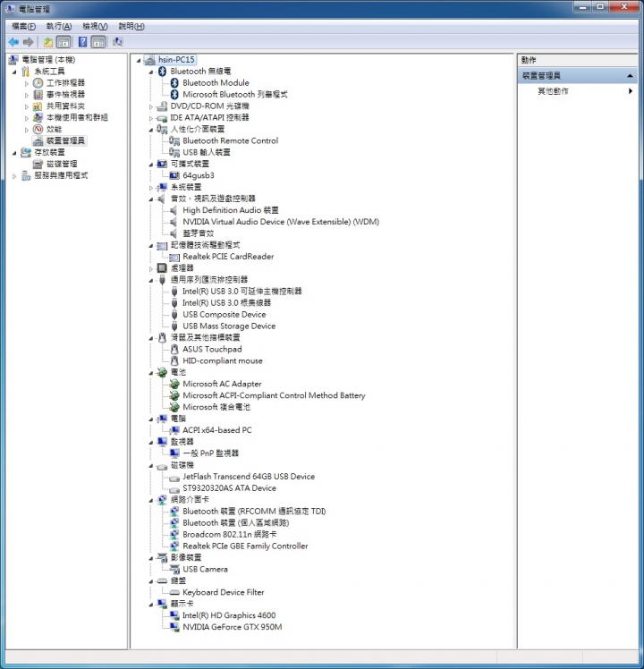Screen dimensions: 644x669
Task: Click the Realtek PCIE CardReader icon
Action: click(174, 257)
